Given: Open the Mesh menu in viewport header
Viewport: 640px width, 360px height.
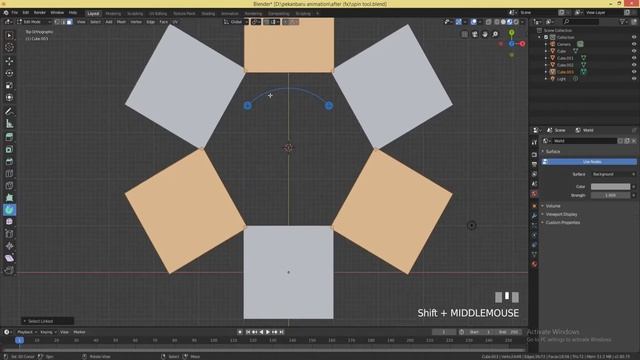Looking at the screenshot, I should (x=121, y=22).
